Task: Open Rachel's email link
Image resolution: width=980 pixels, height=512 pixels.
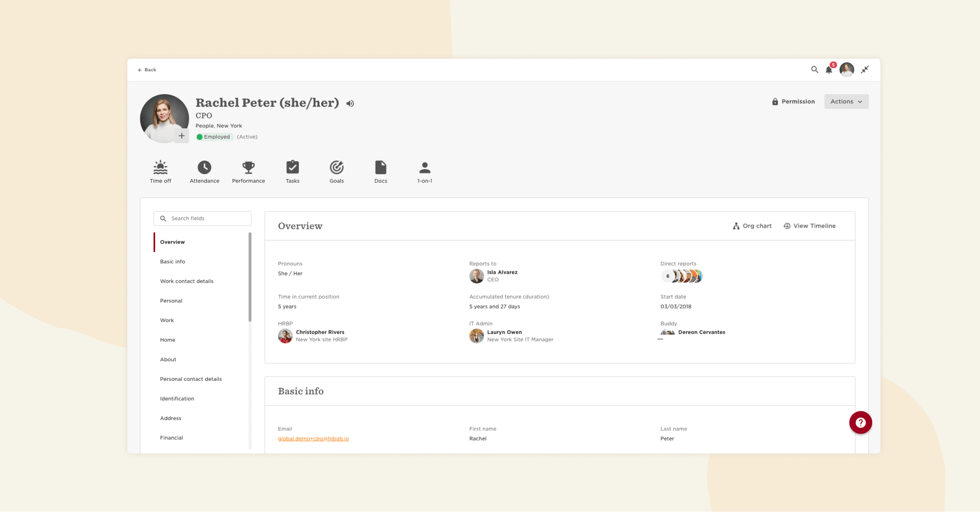Action: (x=314, y=438)
